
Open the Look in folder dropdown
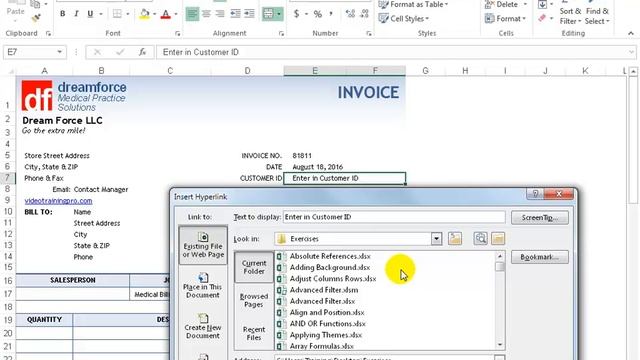(436, 239)
